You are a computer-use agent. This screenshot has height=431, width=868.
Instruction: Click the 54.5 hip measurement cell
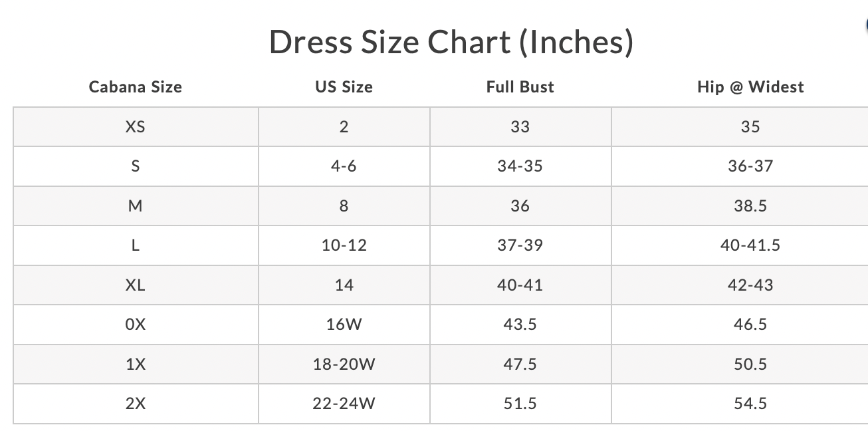click(x=750, y=404)
